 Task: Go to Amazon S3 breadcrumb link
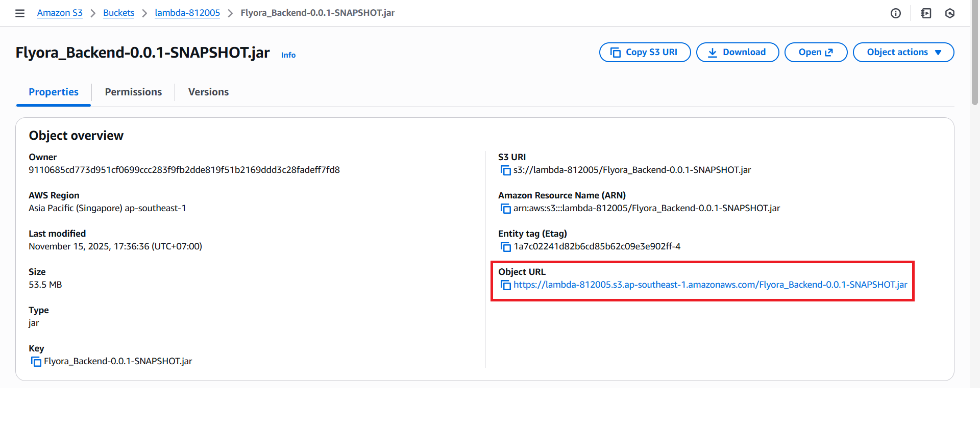[60, 13]
